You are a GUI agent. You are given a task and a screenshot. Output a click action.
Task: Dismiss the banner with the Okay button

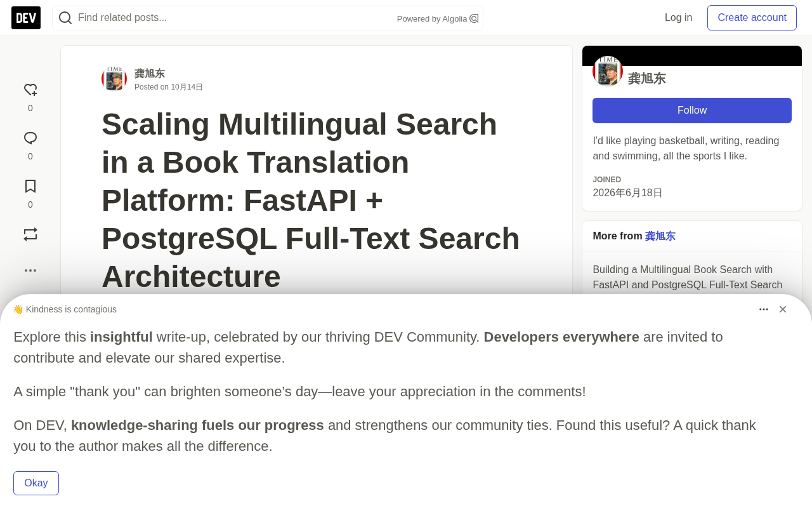tap(36, 483)
